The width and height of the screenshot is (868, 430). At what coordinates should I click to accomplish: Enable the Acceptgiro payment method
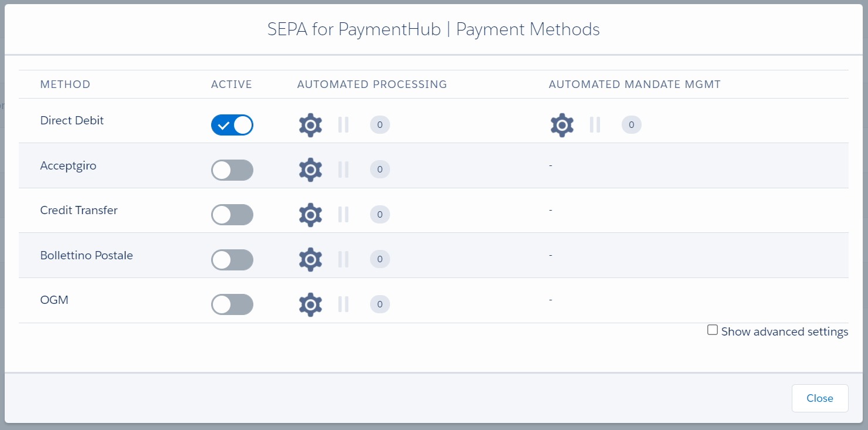[232, 170]
